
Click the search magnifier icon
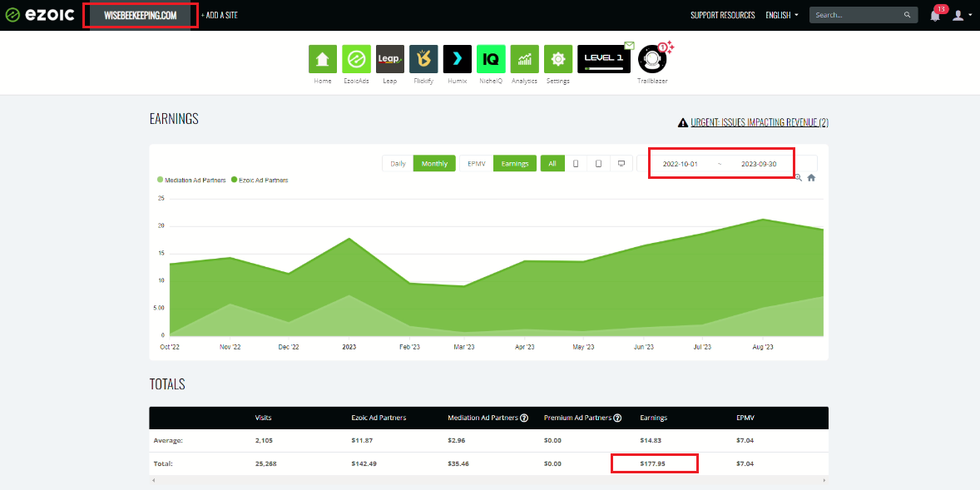[908, 15]
